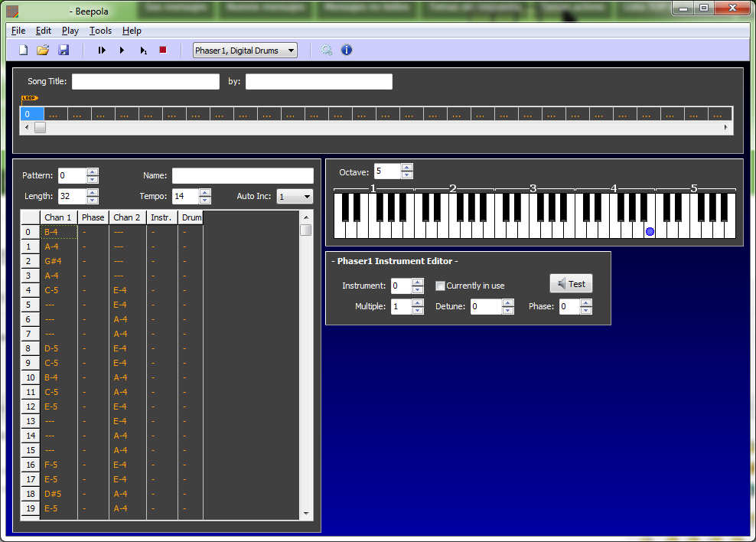Image resolution: width=756 pixels, height=542 pixels.
Task: Stop playback with red square
Action: point(163,50)
